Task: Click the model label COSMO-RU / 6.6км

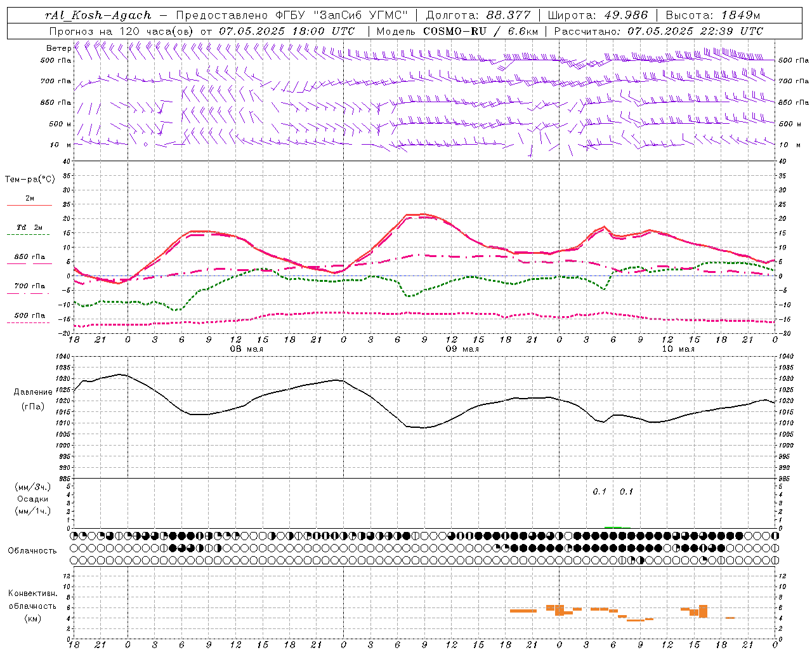Action: click(x=481, y=31)
